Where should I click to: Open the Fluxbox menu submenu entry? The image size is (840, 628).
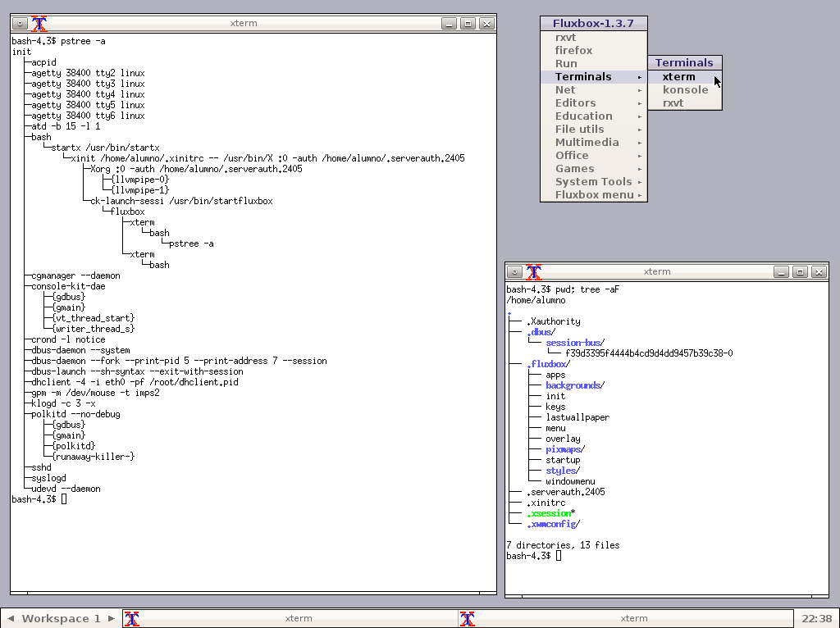pos(594,194)
